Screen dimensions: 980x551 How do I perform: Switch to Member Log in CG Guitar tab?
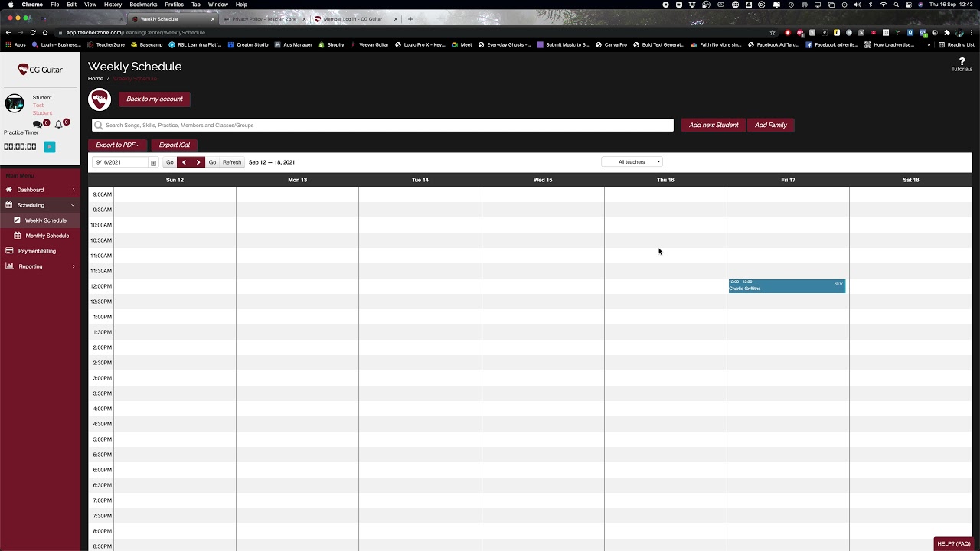click(x=352, y=19)
